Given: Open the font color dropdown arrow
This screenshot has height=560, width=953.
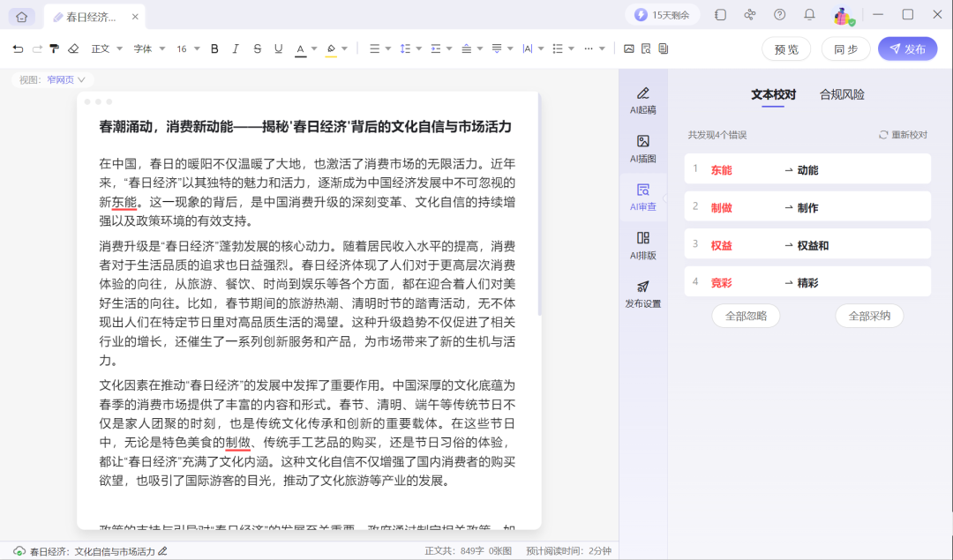Looking at the screenshot, I should point(314,49).
